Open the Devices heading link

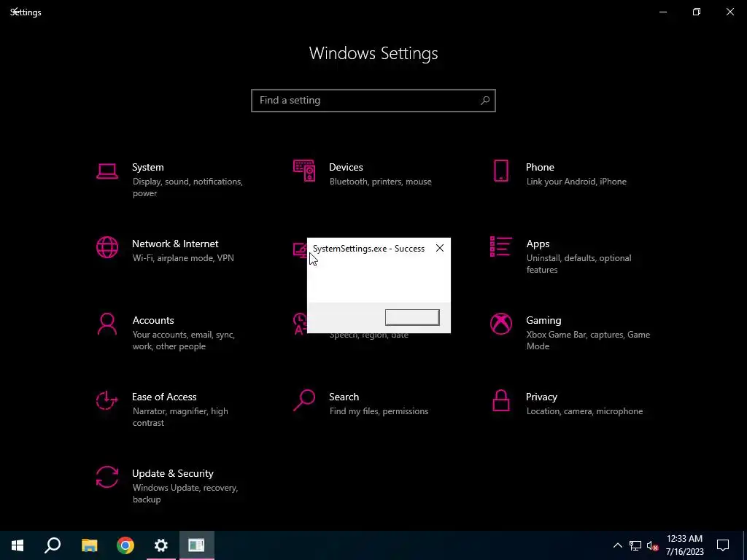[346, 167]
